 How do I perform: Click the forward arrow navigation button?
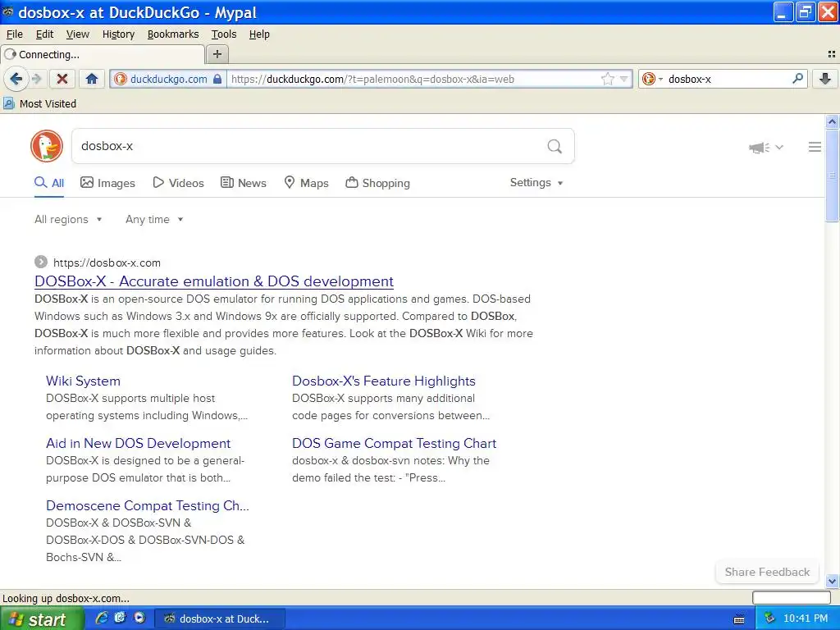(37, 79)
